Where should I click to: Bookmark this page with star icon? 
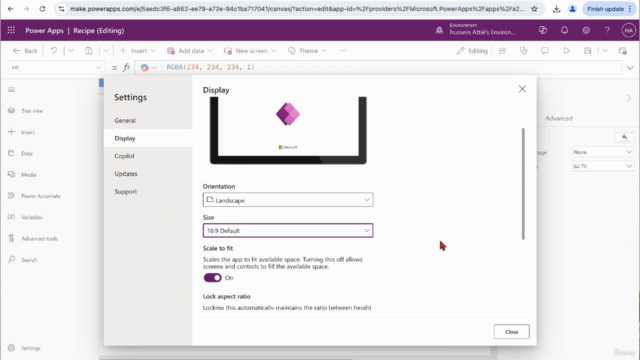[534, 9]
